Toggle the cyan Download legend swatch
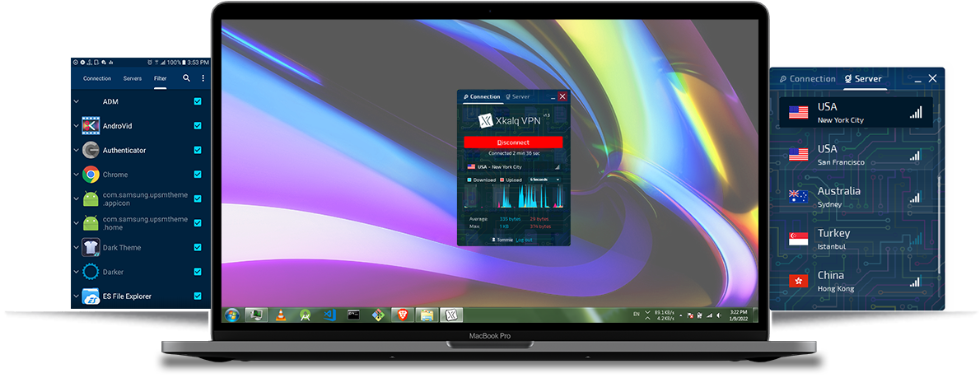980x378 pixels. click(469, 180)
